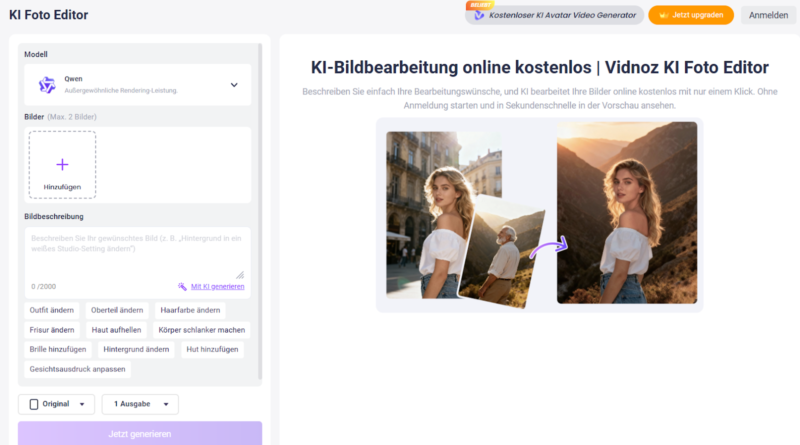Click the portrait aspect icon beside Original
Screen dimensions: 800x445
(x=34, y=404)
